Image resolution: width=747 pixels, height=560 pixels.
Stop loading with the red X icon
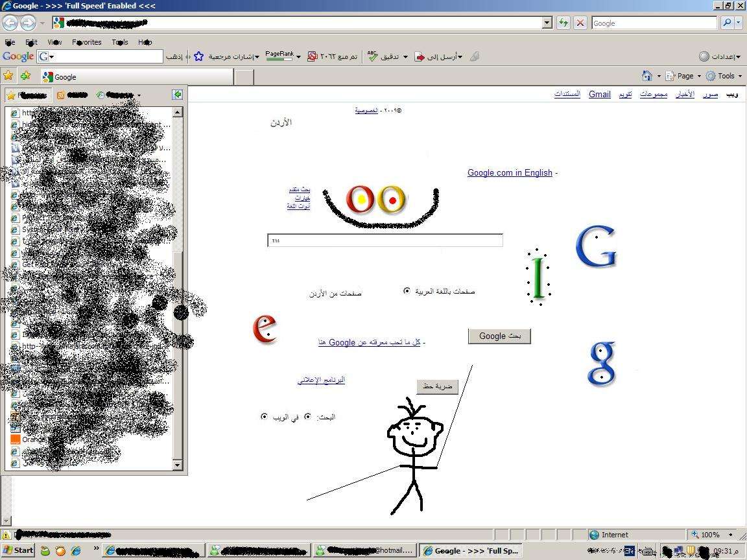580,23
